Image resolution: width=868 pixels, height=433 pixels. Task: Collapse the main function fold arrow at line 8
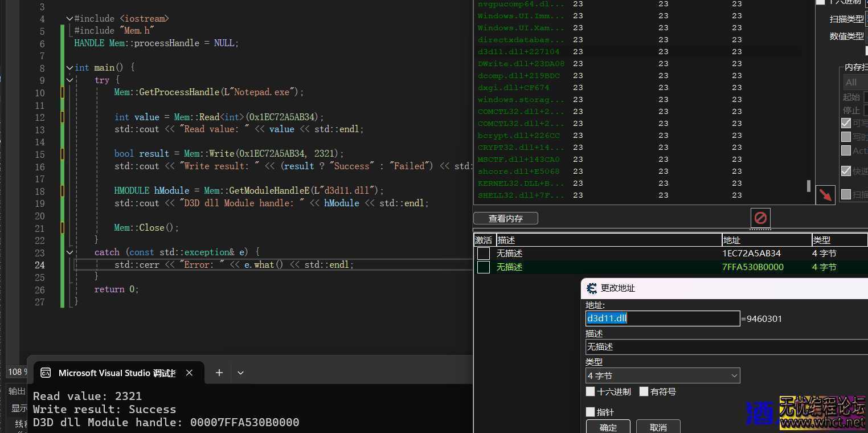pyautogui.click(x=69, y=67)
